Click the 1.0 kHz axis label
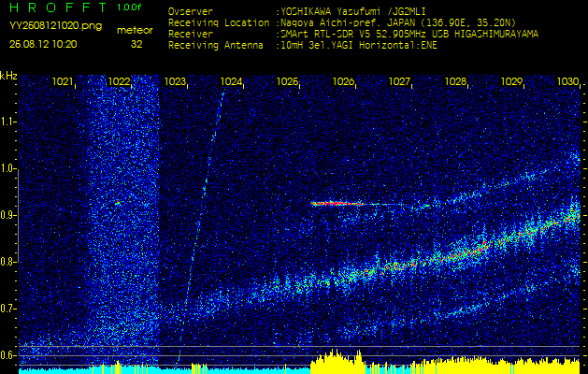Screen dimensions: 588x374 (7, 168)
